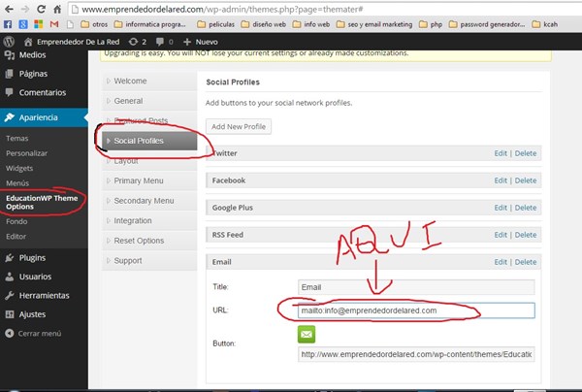Open the Herramientas menu

point(44,296)
